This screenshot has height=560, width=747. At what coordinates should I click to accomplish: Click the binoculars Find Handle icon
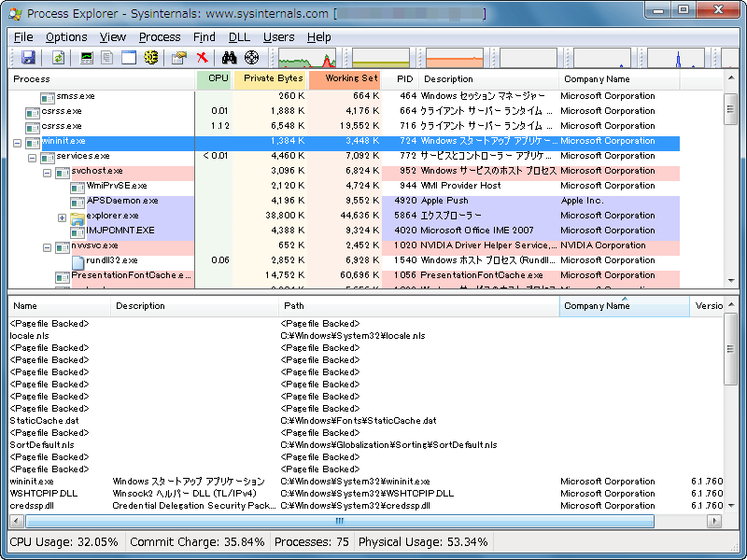(230, 58)
